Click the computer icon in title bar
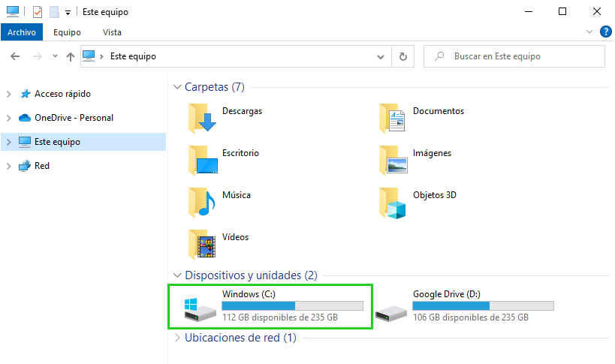This screenshot has height=364, width=615. [13, 12]
